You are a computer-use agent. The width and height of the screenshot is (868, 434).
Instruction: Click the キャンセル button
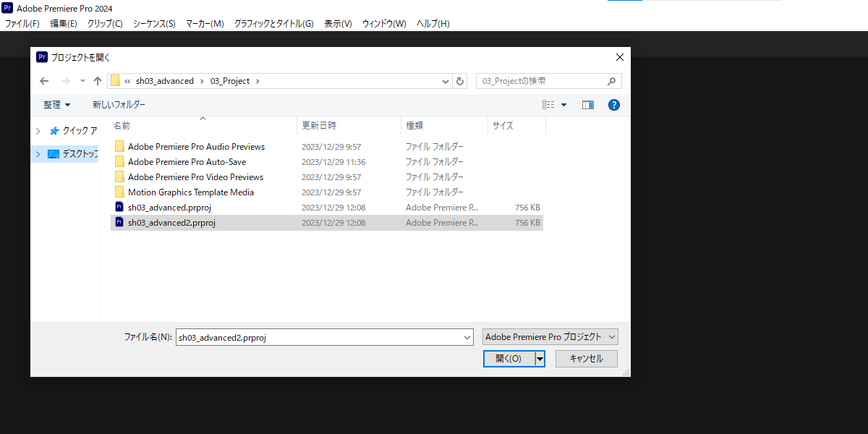pos(587,359)
